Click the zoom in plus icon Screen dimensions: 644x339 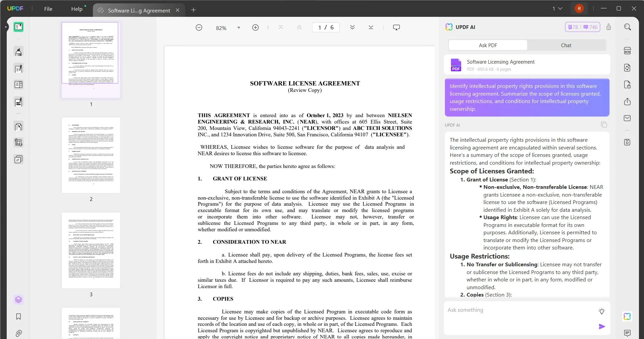tap(255, 28)
